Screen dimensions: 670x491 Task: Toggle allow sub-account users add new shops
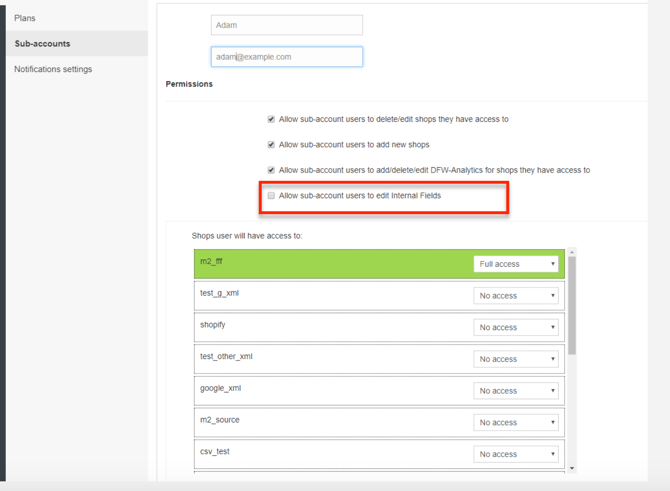coord(271,145)
